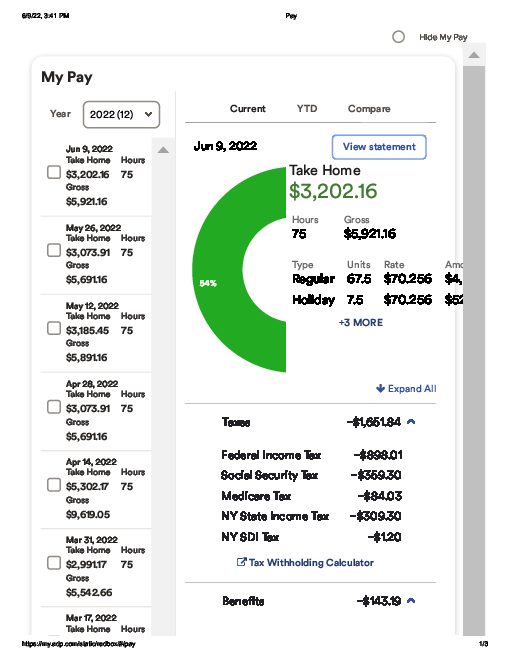Click the page scrollbar track

pyautogui.click(x=474, y=349)
